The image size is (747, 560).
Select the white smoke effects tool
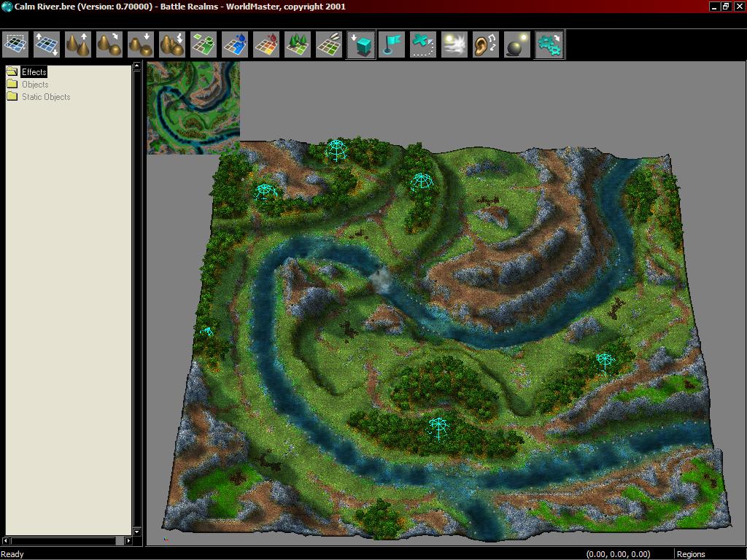[454, 44]
